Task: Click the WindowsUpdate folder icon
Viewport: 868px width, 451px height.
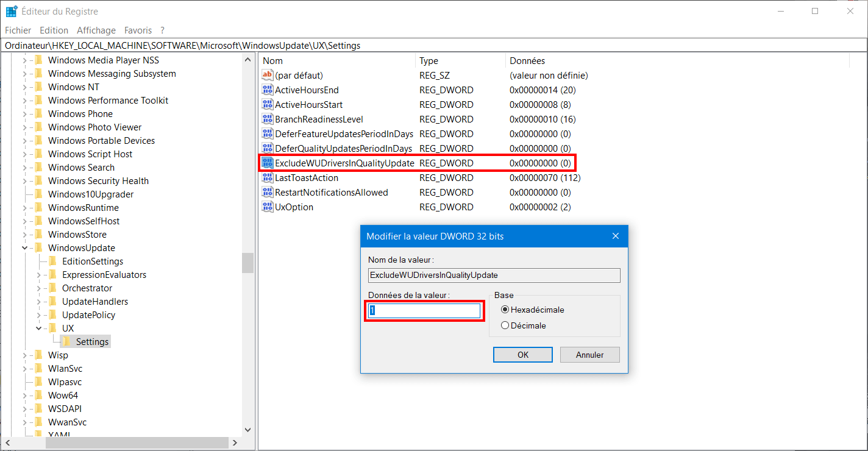Action: [39, 247]
